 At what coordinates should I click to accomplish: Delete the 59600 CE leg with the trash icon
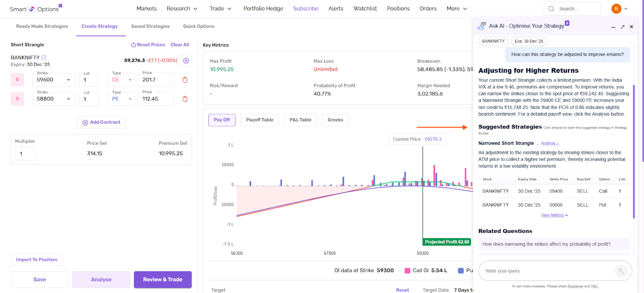coord(185,80)
